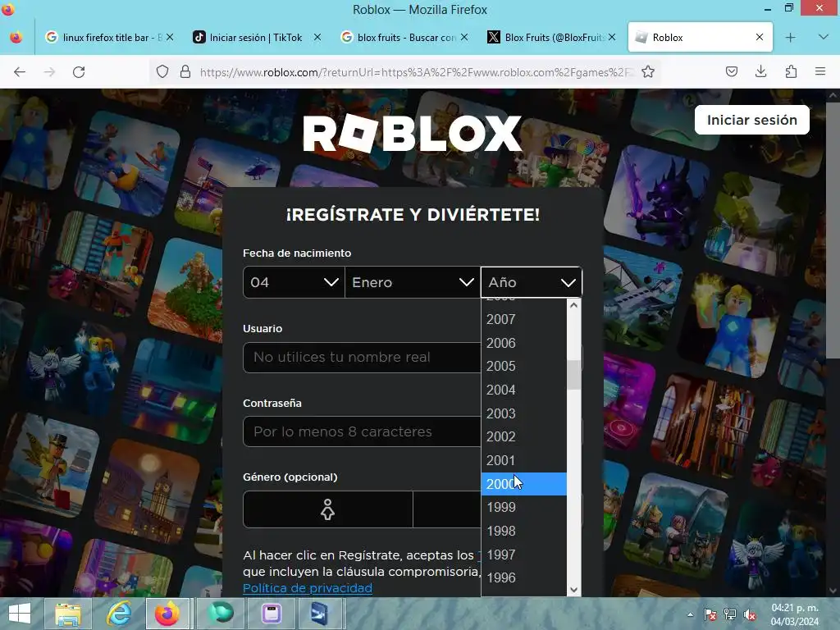
Task: Close the linux firefox title bar tab
Action: pos(170,38)
